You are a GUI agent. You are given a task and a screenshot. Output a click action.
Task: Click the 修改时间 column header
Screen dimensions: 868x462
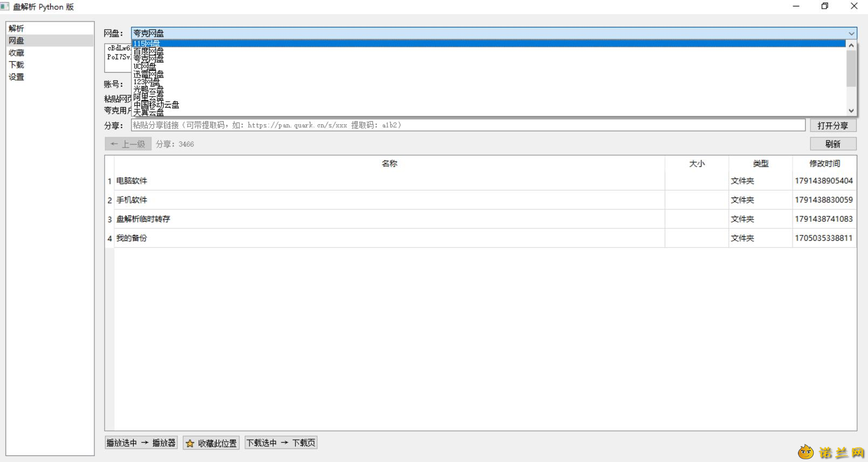pos(824,164)
